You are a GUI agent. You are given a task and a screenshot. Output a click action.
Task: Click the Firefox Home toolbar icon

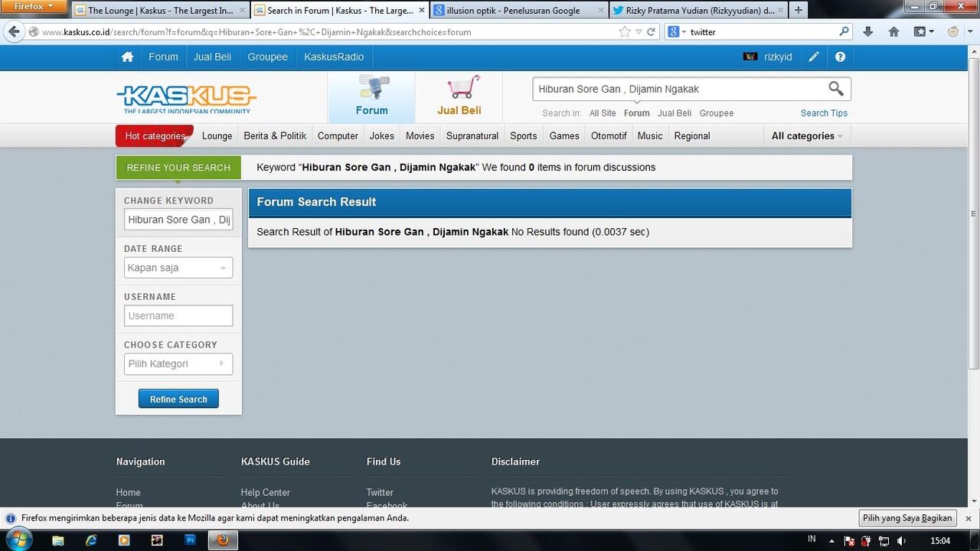[x=893, y=31]
